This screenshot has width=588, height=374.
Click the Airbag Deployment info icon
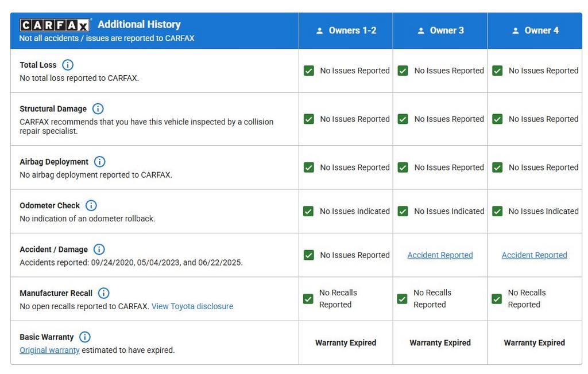(x=100, y=162)
